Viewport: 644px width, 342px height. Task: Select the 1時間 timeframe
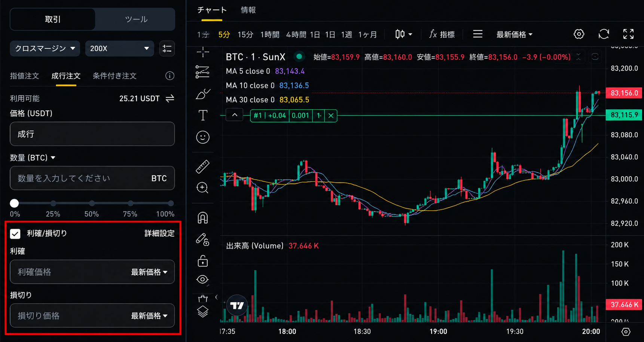(270, 34)
